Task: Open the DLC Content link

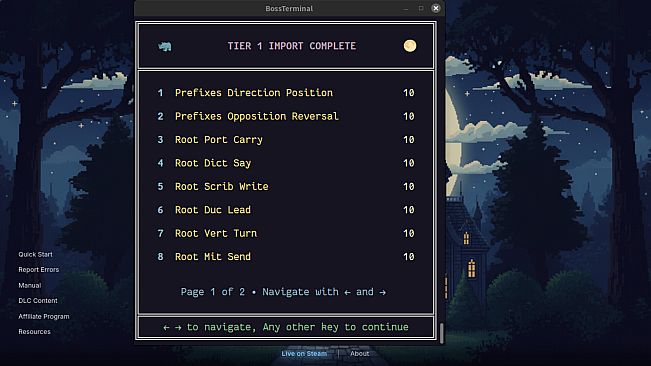Action: [x=38, y=301]
